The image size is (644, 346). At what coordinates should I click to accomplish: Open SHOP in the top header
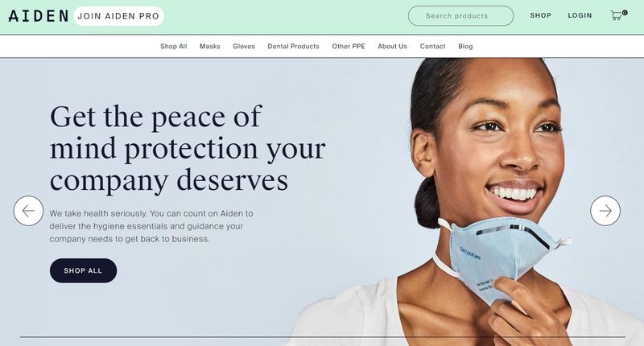[x=540, y=15]
